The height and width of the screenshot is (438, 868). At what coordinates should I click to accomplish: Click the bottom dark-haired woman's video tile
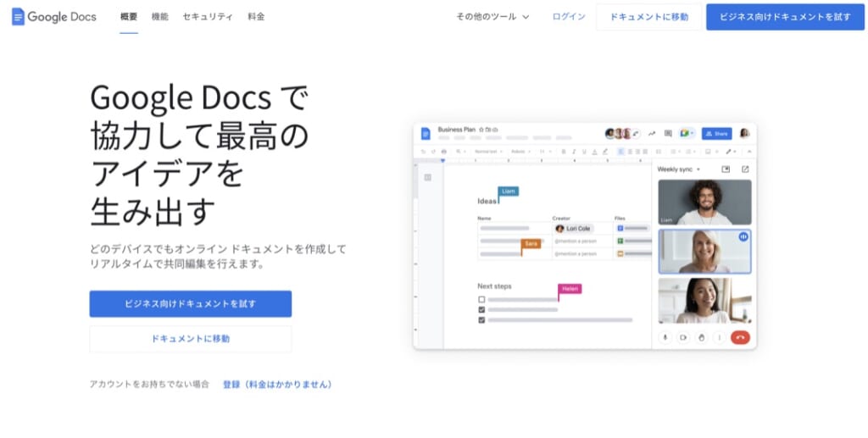click(704, 300)
